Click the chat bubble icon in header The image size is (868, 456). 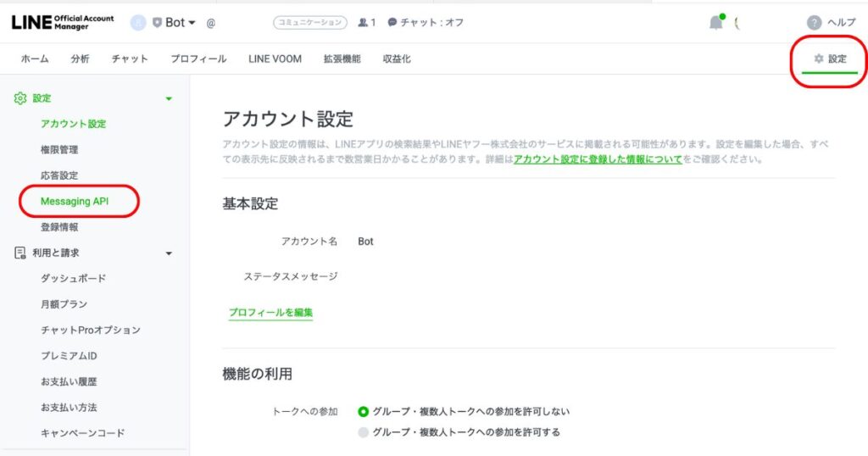click(392, 23)
